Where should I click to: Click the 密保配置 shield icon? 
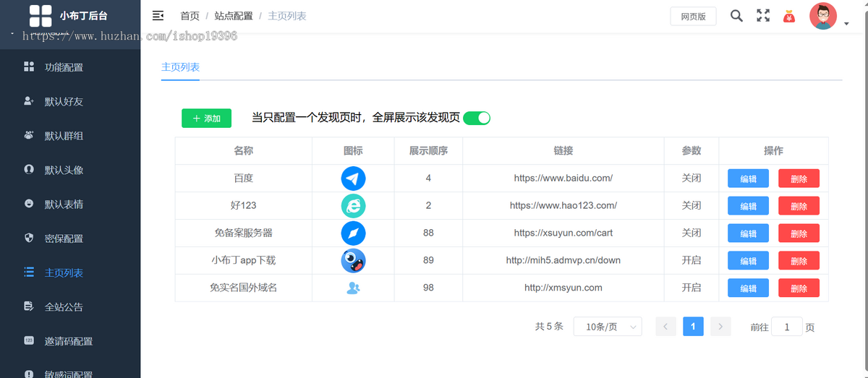[29, 238]
